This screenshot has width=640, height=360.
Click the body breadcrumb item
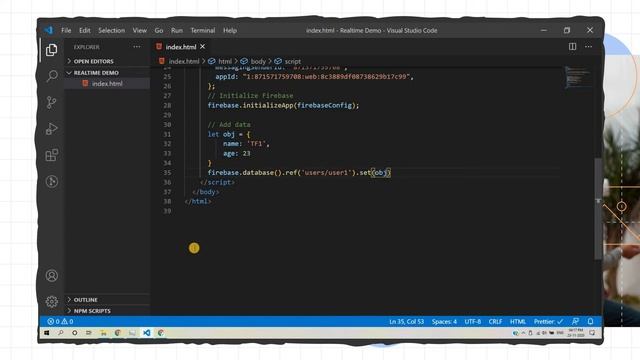[x=258, y=61]
